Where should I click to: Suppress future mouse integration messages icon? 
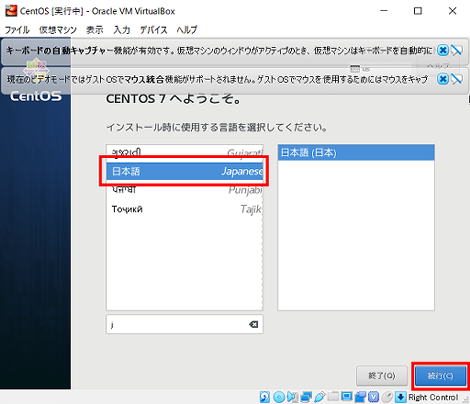coord(457,79)
